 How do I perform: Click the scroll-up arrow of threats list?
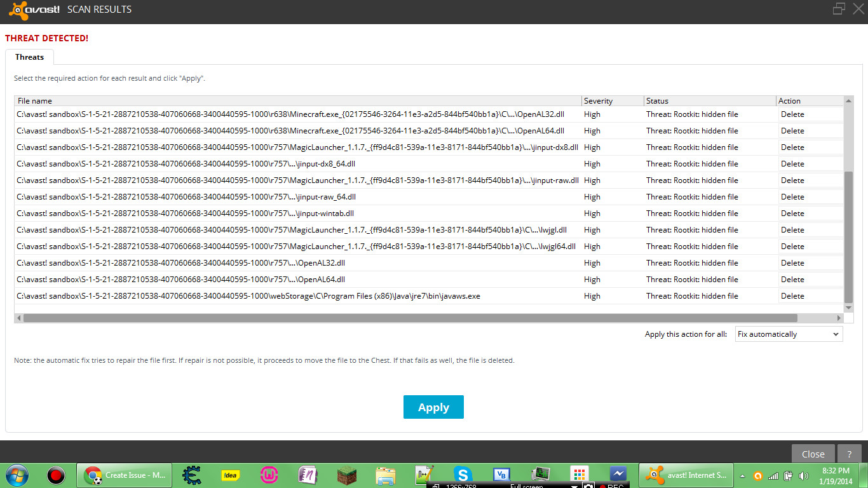coord(848,100)
